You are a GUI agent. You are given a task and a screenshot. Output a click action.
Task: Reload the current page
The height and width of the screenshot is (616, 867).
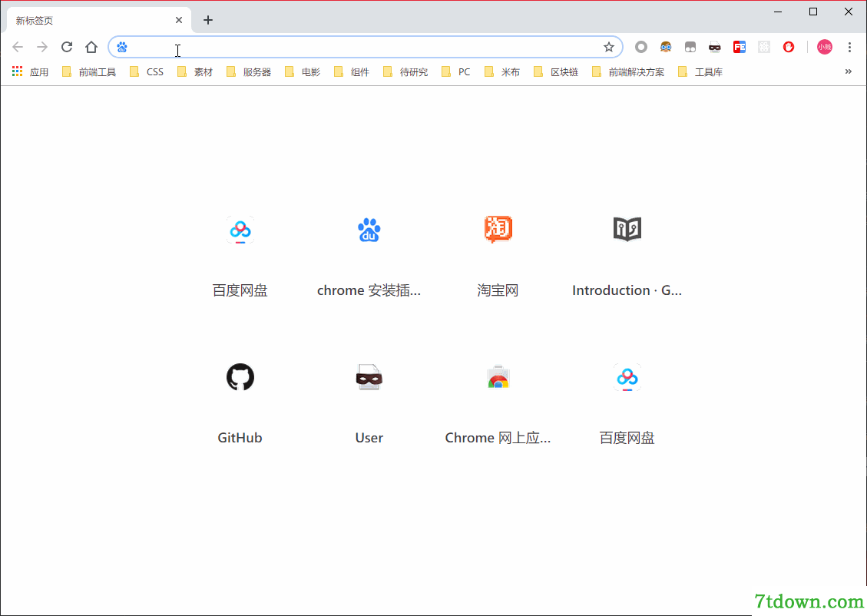pos(67,47)
